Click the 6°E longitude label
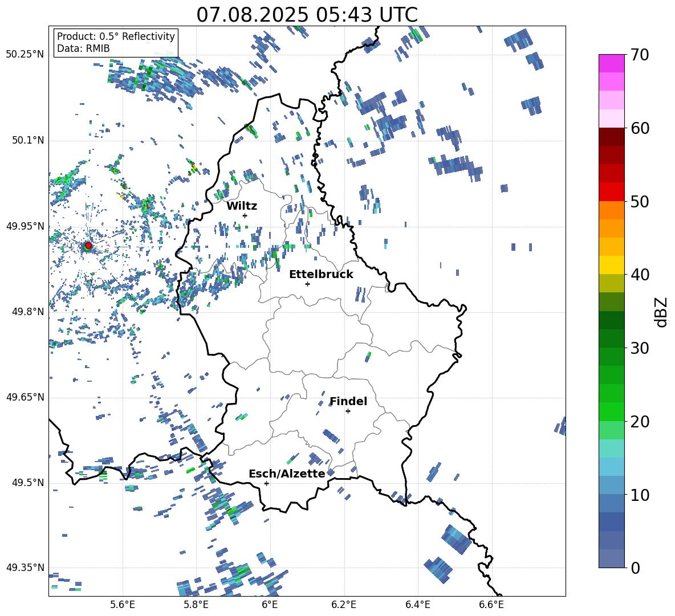675x616 pixels. coord(270,605)
